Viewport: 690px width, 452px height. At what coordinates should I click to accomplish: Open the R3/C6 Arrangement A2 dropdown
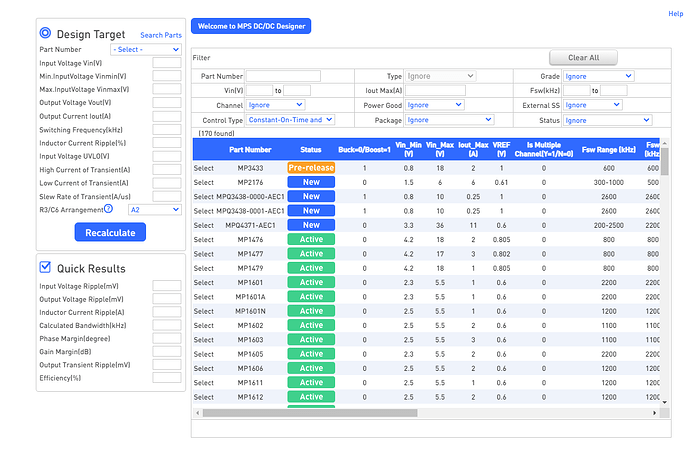[x=155, y=209]
